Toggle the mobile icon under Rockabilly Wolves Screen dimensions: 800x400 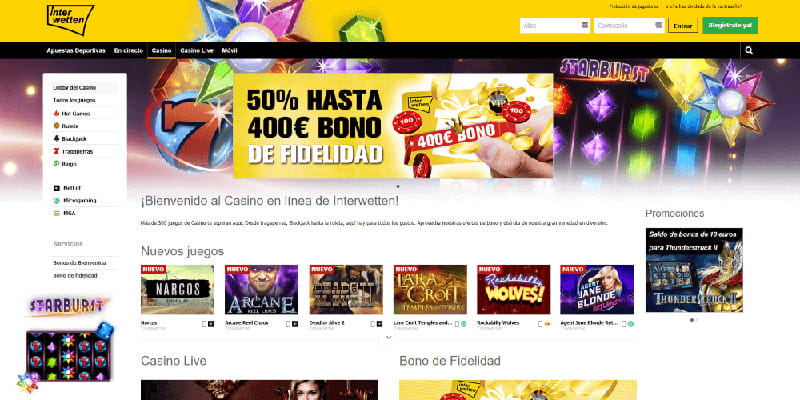pyautogui.click(x=540, y=323)
